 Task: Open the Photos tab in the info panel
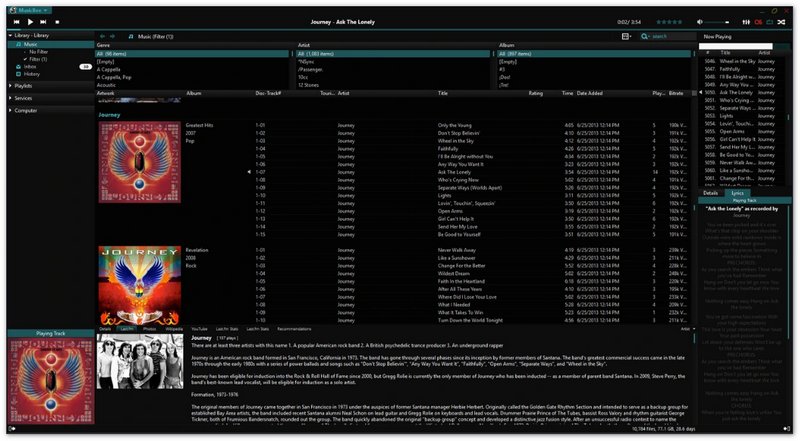[x=149, y=329]
